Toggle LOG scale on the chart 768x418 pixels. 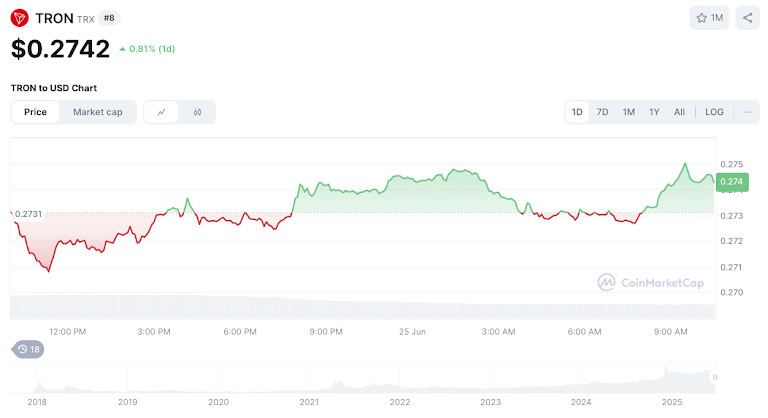714,112
